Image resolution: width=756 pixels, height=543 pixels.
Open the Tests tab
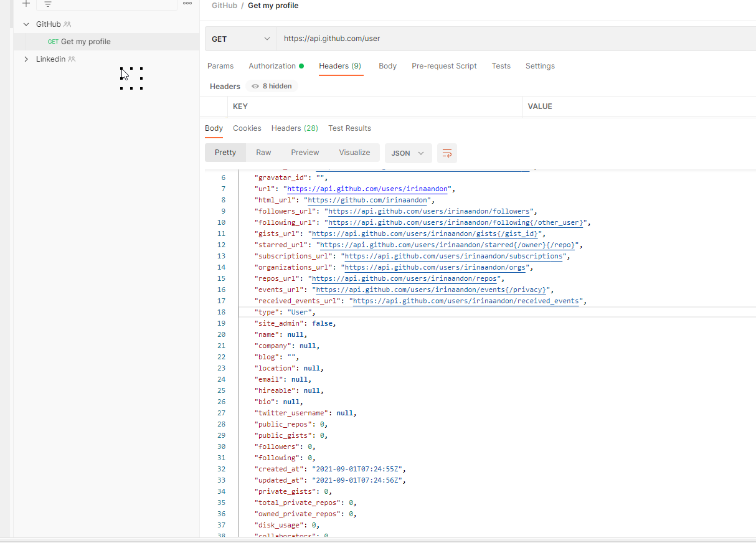pyautogui.click(x=501, y=65)
